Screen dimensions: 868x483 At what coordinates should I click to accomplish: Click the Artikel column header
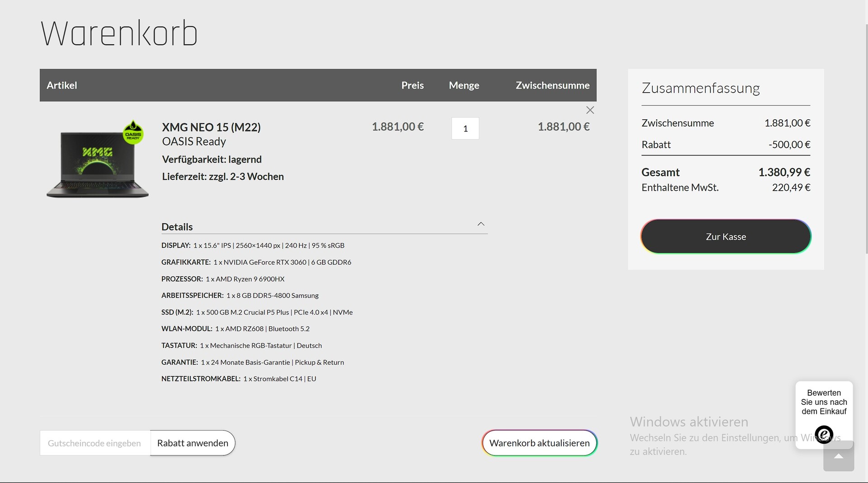tap(62, 85)
